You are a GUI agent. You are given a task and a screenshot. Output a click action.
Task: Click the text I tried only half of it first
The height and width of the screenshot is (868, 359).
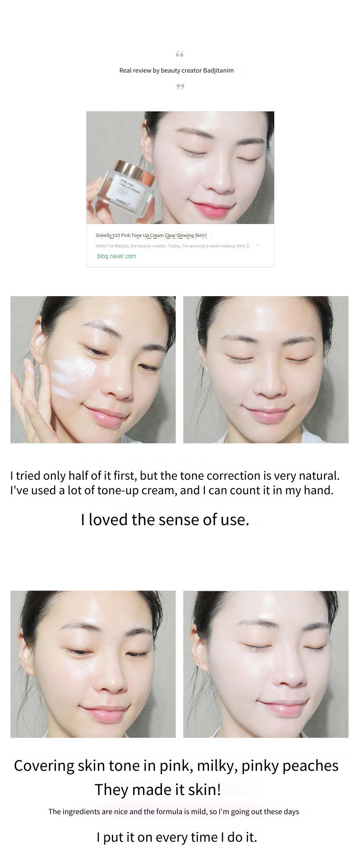175,476
